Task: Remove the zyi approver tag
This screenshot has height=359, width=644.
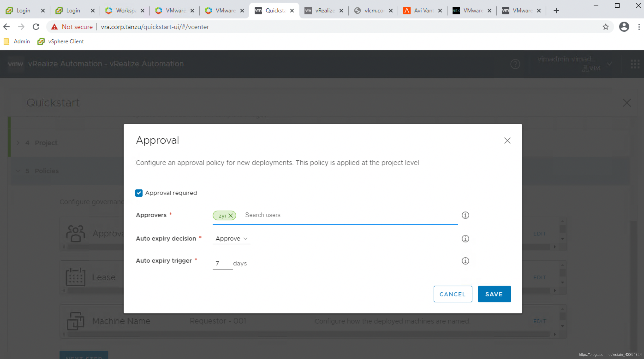Action: pyautogui.click(x=231, y=216)
